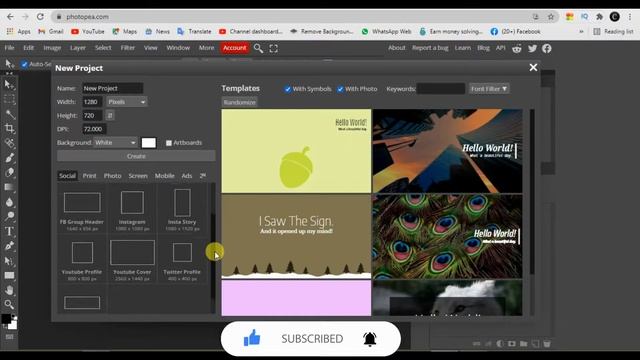Switch to the Mobile presets tab
Image resolution: width=640 pixels, height=360 pixels.
tap(164, 176)
